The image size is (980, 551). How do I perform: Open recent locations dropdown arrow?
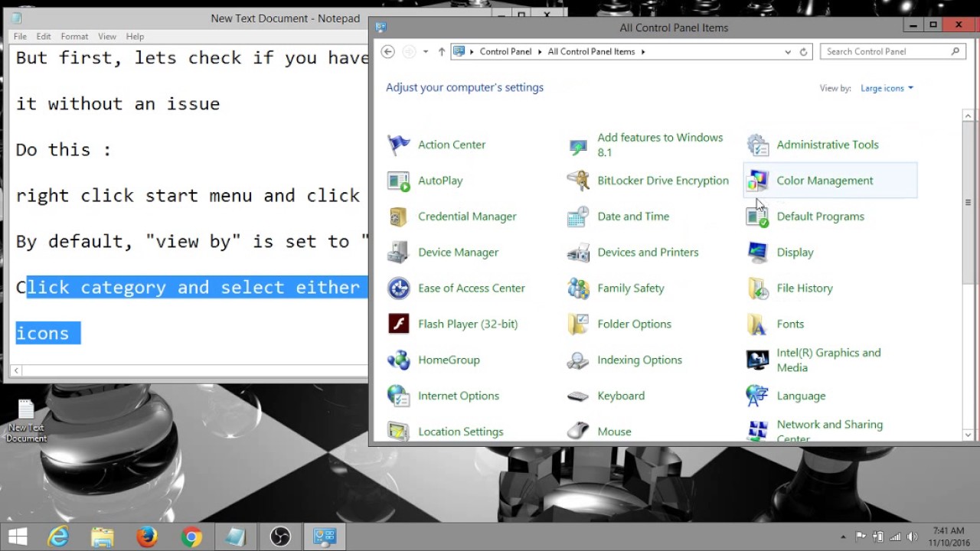point(426,52)
